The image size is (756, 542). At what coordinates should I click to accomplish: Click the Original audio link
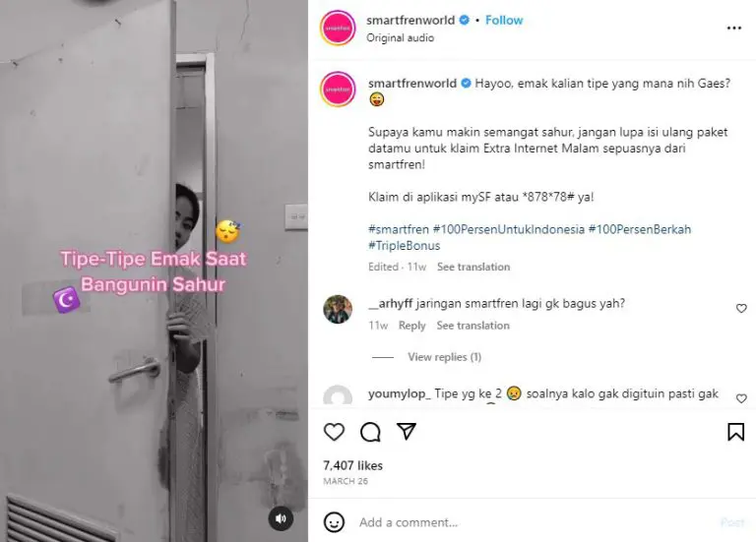[x=401, y=37]
